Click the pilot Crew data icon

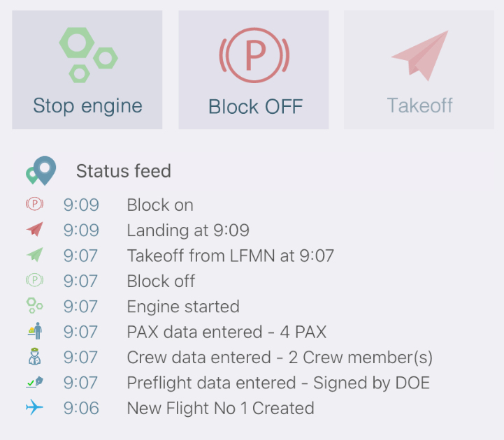coord(34,356)
